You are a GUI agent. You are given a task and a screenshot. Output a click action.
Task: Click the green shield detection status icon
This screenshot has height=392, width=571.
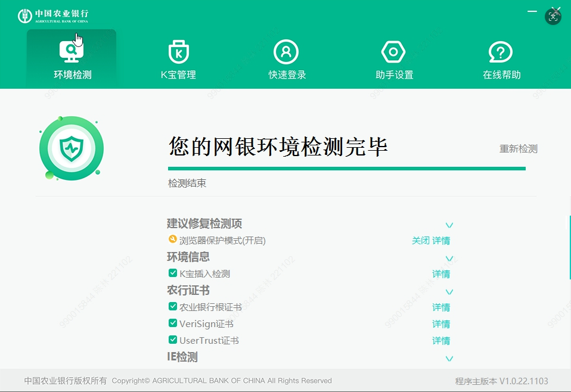tap(72, 148)
